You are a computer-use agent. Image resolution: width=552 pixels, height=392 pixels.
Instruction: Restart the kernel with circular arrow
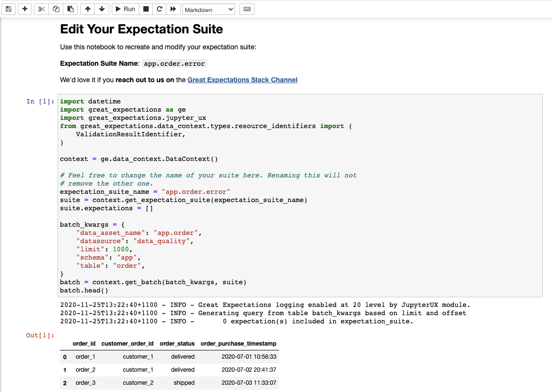point(160,9)
